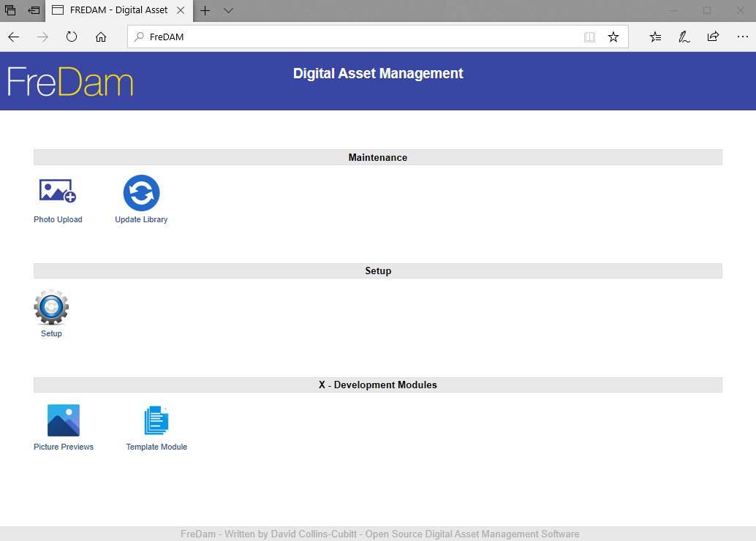Go to the browser home page

point(101,37)
